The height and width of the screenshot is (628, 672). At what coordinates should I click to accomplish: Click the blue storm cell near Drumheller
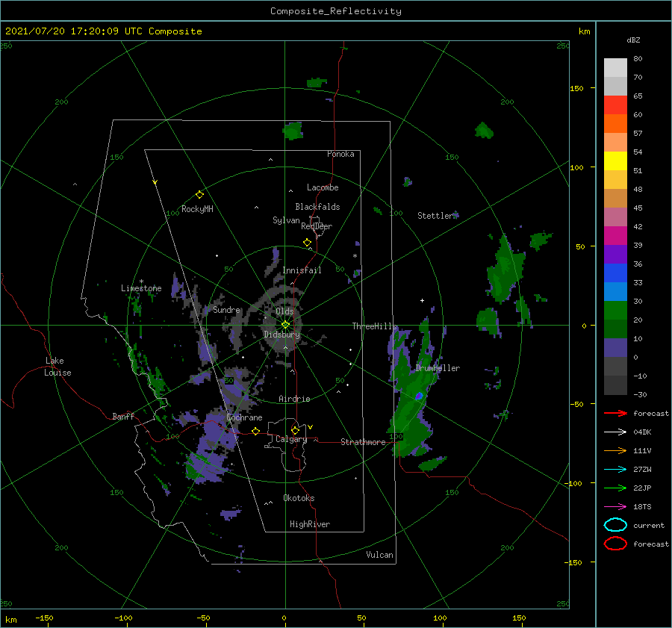click(x=419, y=396)
